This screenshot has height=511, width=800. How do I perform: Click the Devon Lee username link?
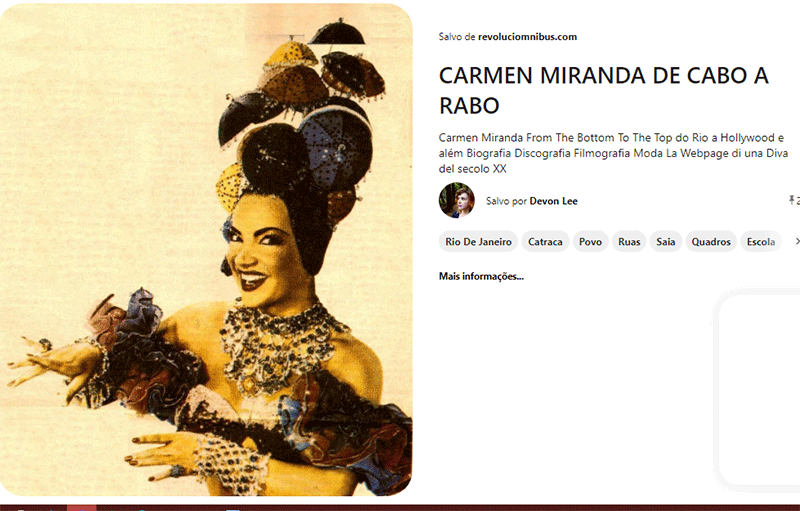tap(554, 201)
